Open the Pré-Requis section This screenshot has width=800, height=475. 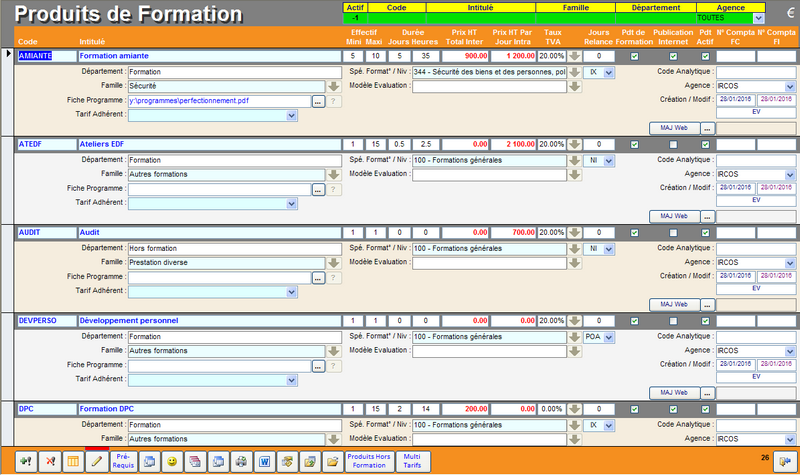coord(123,461)
